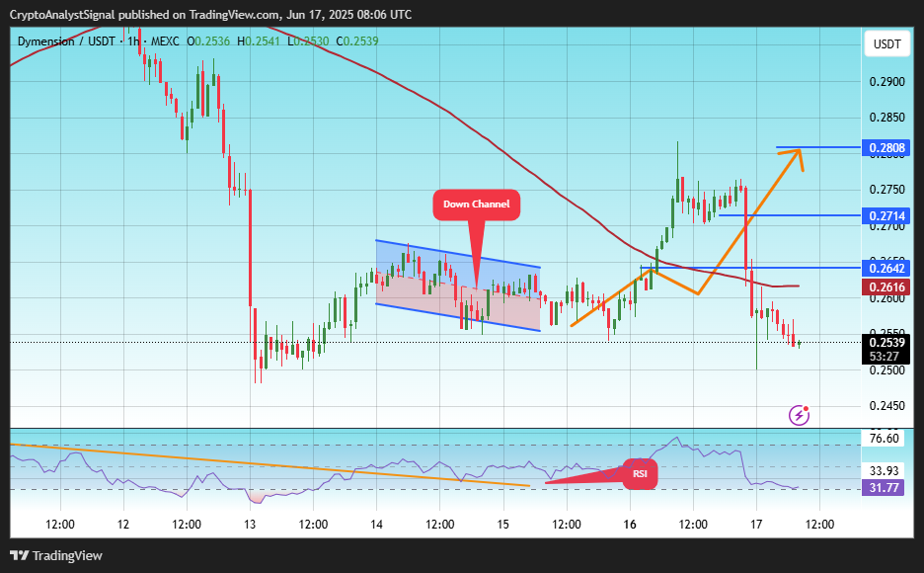Click the CryptoAnalystSignal published header text

[210, 14]
